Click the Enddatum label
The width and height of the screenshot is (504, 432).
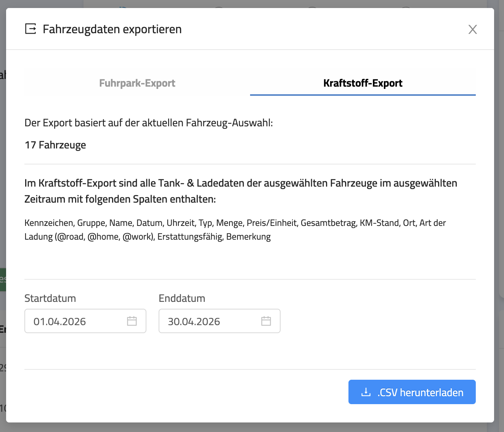pyautogui.click(x=182, y=298)
